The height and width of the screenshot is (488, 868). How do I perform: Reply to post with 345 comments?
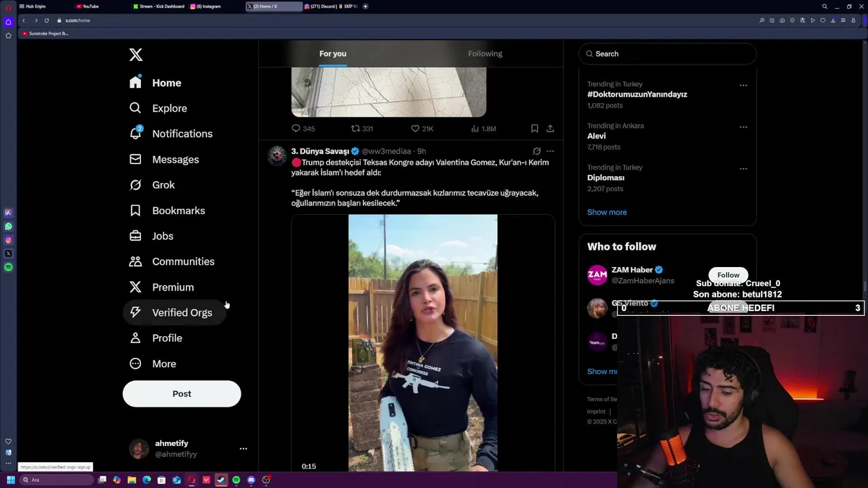(303, 129)
